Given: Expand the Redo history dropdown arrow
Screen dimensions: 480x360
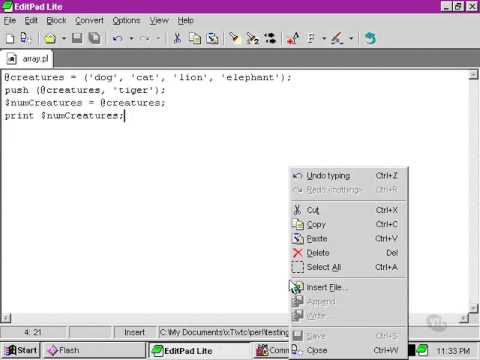Looking at the screenshot, I should tap(158, 39).
